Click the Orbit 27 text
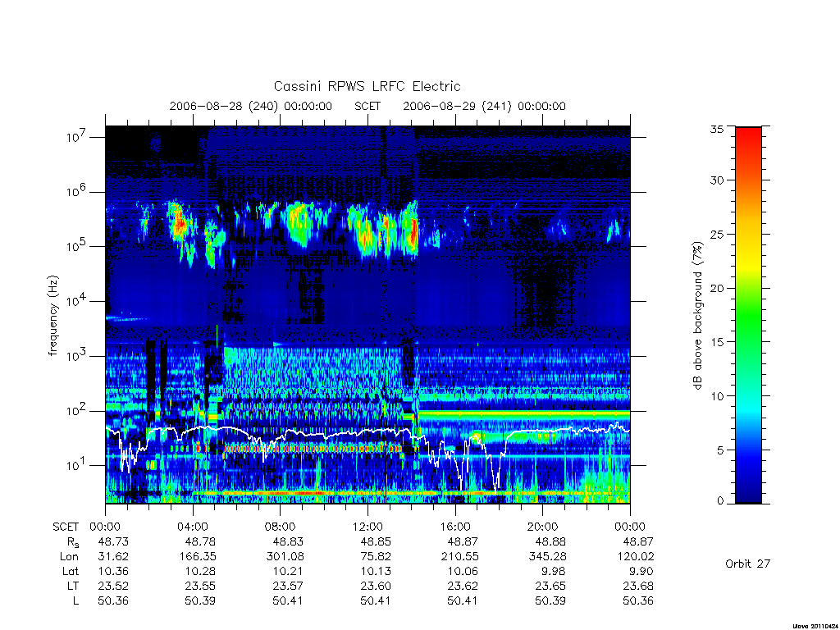The height and width of the screenshot is (630, 840). (747, 564)
